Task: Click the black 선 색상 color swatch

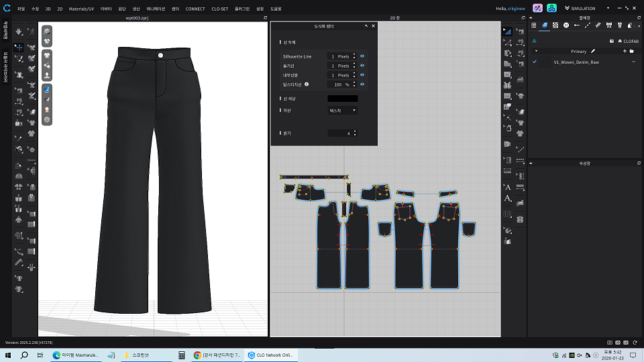Action: [x=342, y=99]
